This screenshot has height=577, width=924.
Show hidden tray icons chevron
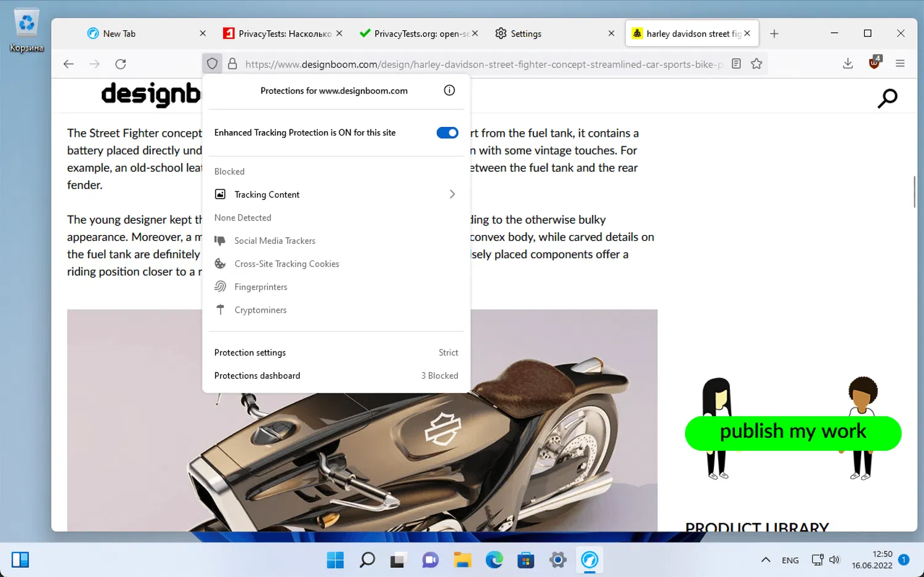pos(766,560)
